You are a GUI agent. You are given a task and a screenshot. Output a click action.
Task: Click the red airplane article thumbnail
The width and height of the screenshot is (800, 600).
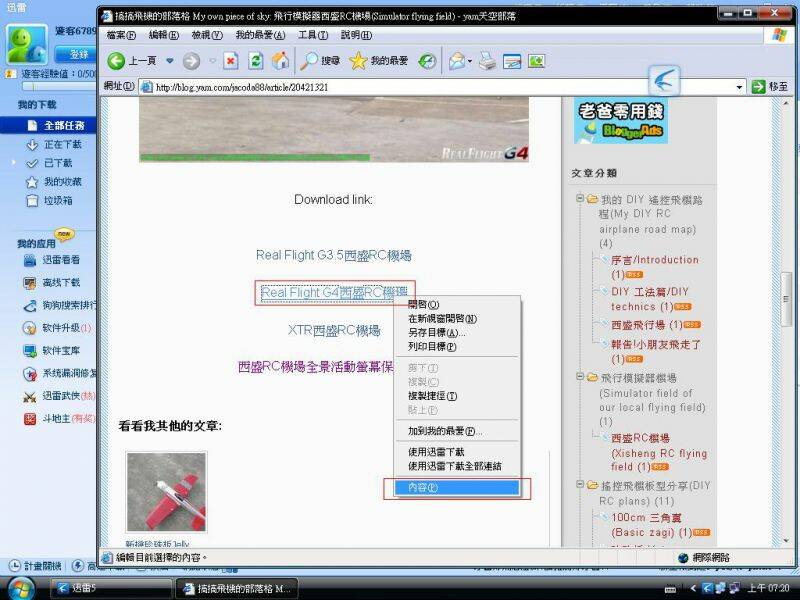coord(166,491)
